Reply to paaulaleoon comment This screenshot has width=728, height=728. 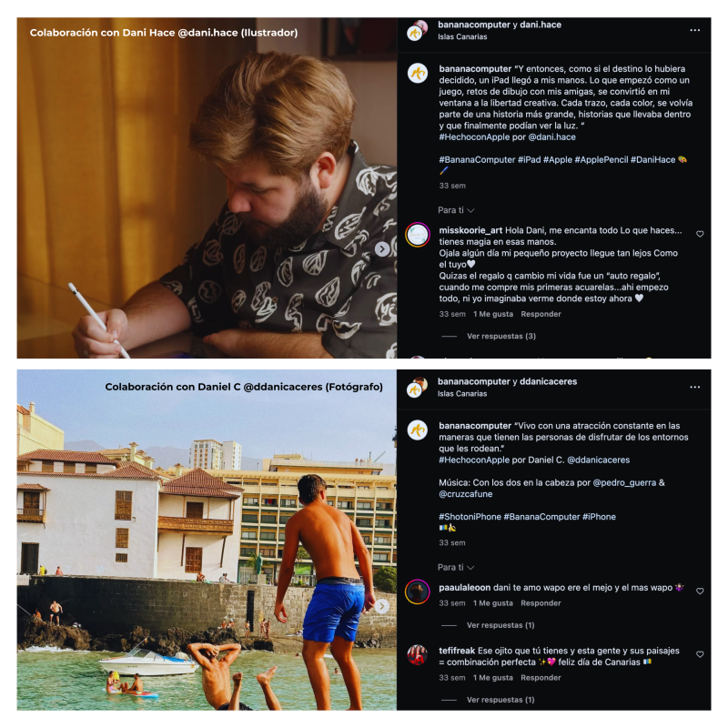tap(541, 603)
